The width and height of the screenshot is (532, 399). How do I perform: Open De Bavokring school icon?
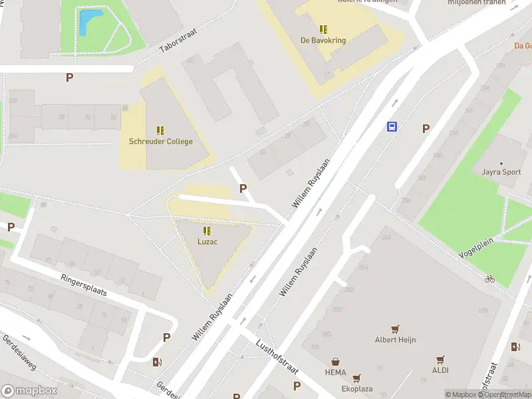click(323, 29)
